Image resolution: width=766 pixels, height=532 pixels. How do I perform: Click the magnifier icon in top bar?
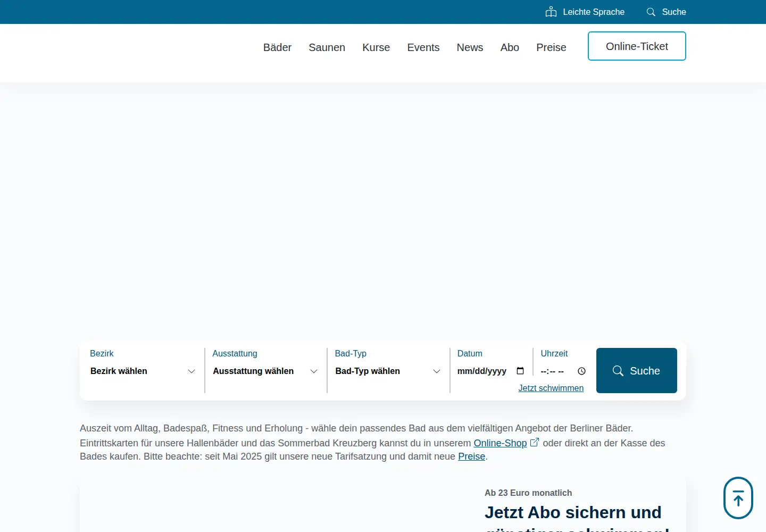click(x=651, y=12)
